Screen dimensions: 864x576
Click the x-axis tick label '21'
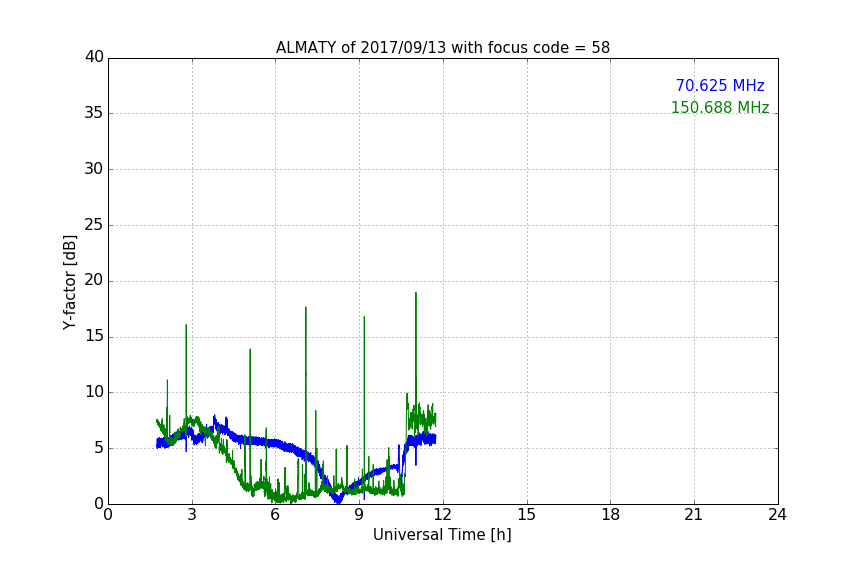(693, 514)
